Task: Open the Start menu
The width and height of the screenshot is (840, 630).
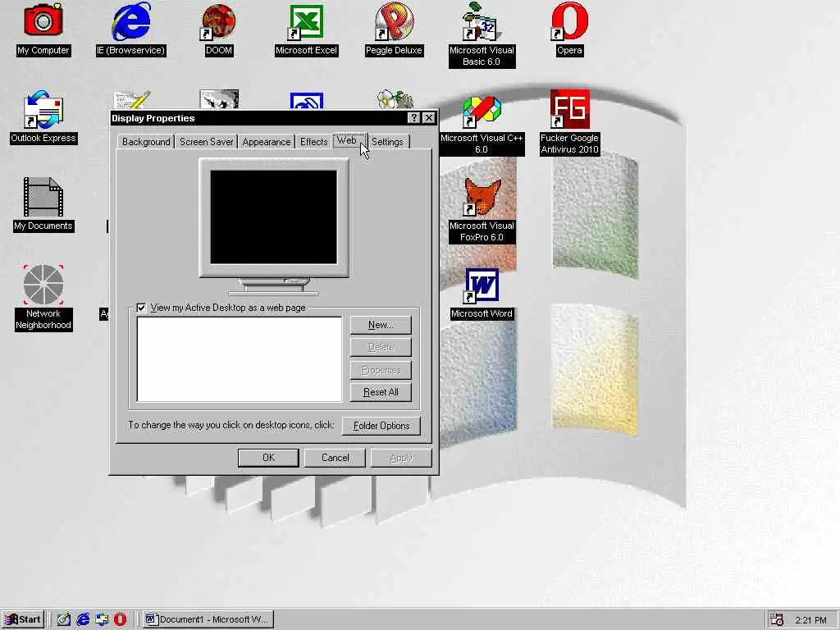Action: pyautogui.click(x=23, y=619)
